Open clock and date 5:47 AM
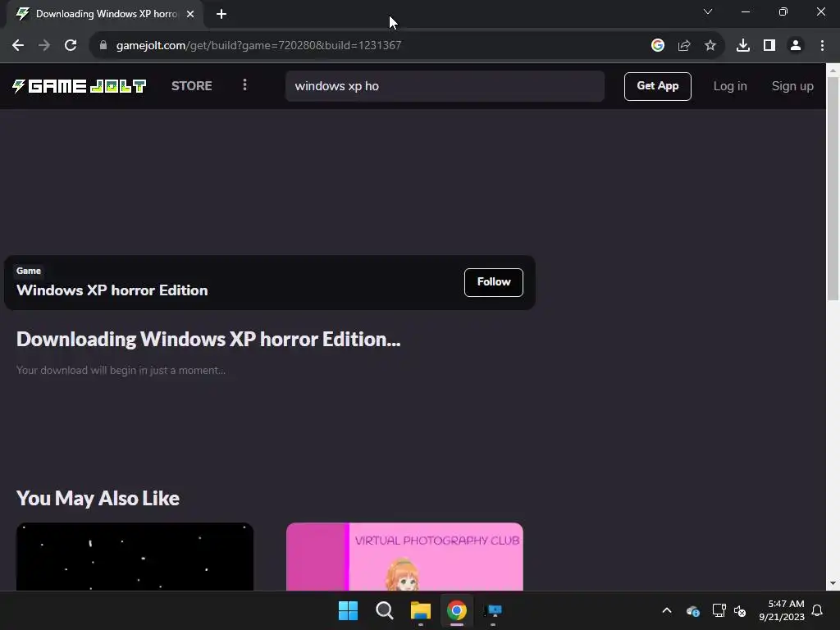 click(x=782, y=610)
